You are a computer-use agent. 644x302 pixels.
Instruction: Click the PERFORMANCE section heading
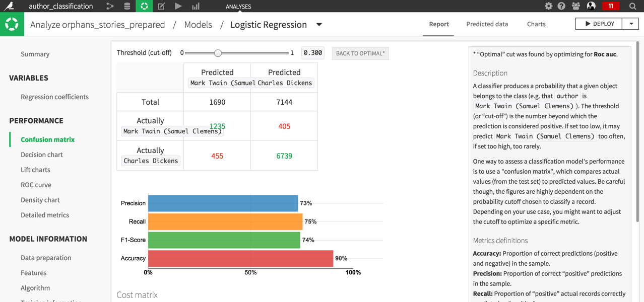(x=36, y=121)
